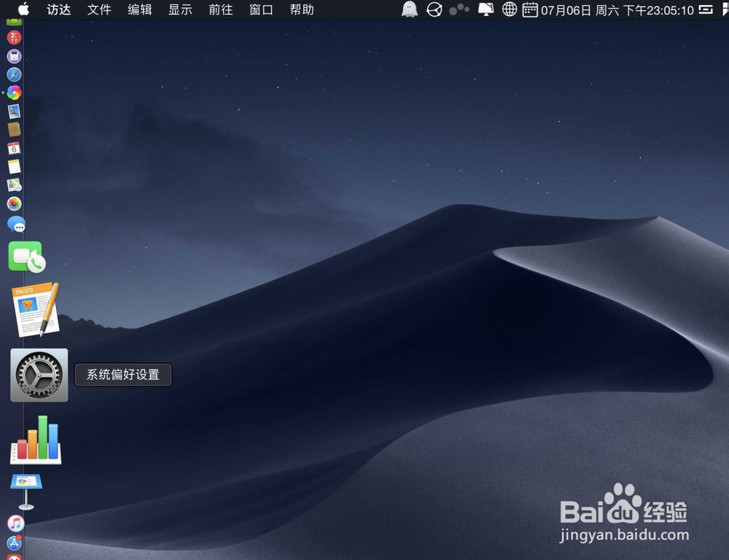Open Pages from the Dock
This screenshot has width=729, height=560.
pos(36,309)
